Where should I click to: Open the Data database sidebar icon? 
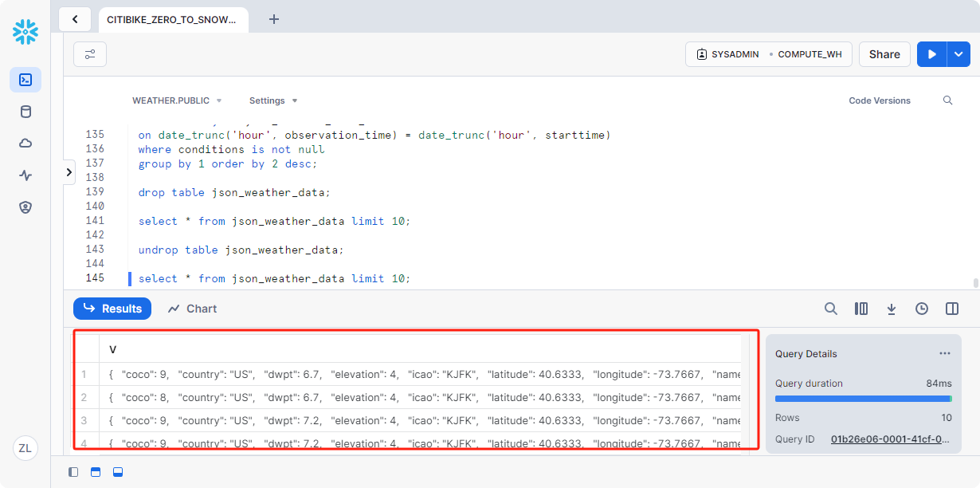click(25, 112)
